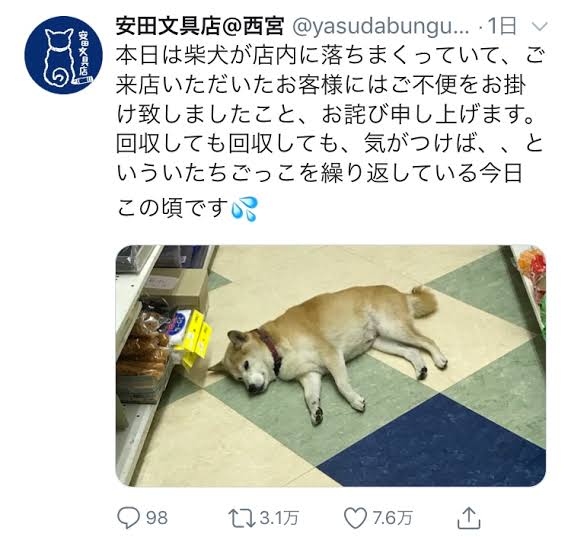Tap the retweet arrows icon

tap(242, 518)
